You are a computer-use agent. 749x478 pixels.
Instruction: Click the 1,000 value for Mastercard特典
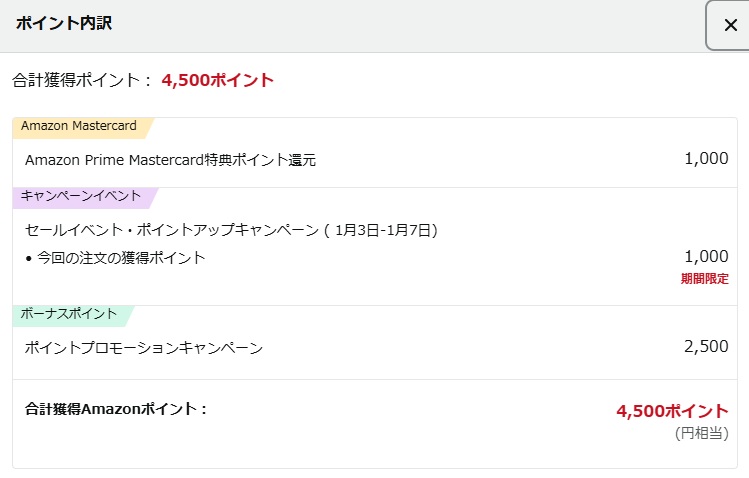point(706,158)
